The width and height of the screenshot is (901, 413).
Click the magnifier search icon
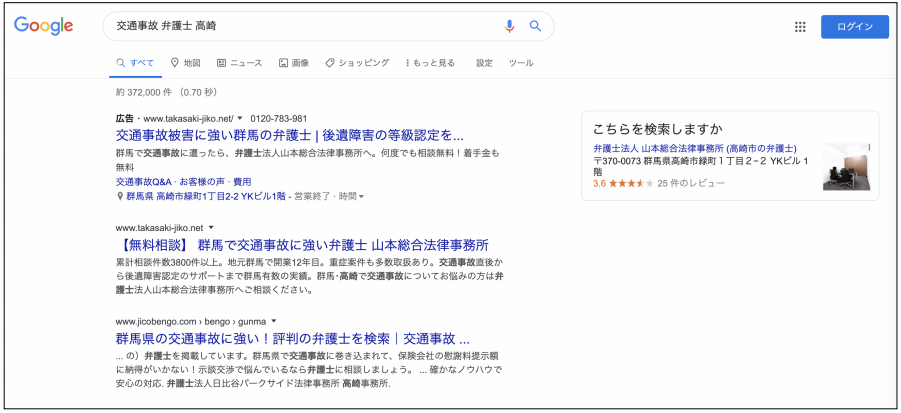[x=535, y=26]
